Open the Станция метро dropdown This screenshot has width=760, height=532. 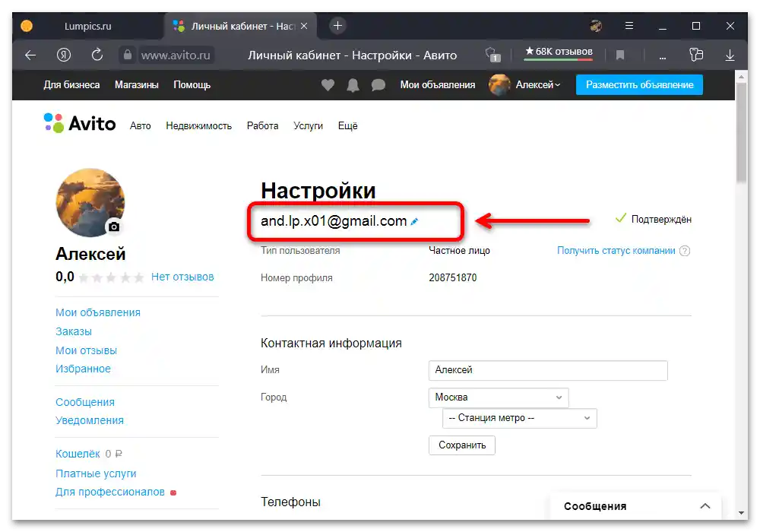[x=520, y=419]
